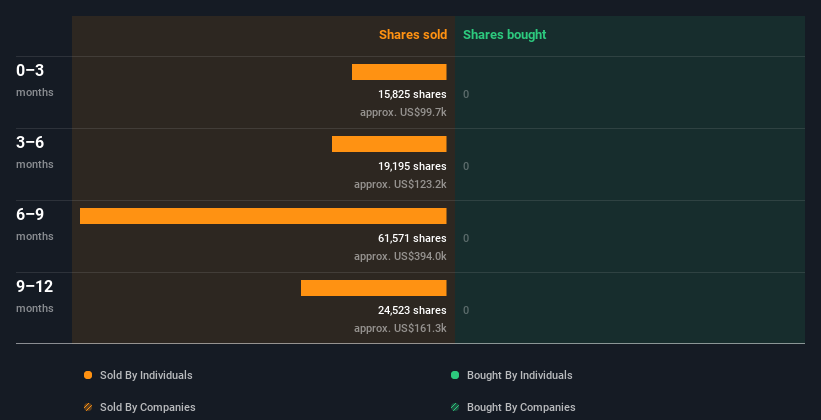This screenshot has height=420, width=821.
Task: Click the 24,523 shares value
Action: 412,310
